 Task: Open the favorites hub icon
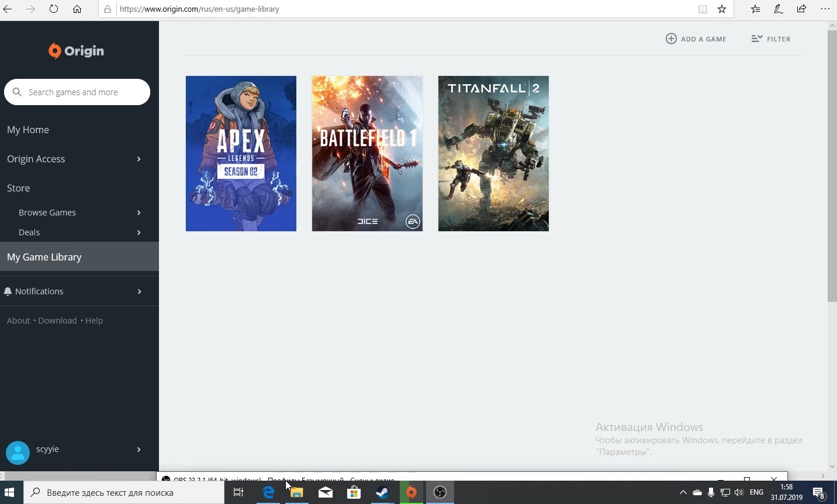[756, 9]
